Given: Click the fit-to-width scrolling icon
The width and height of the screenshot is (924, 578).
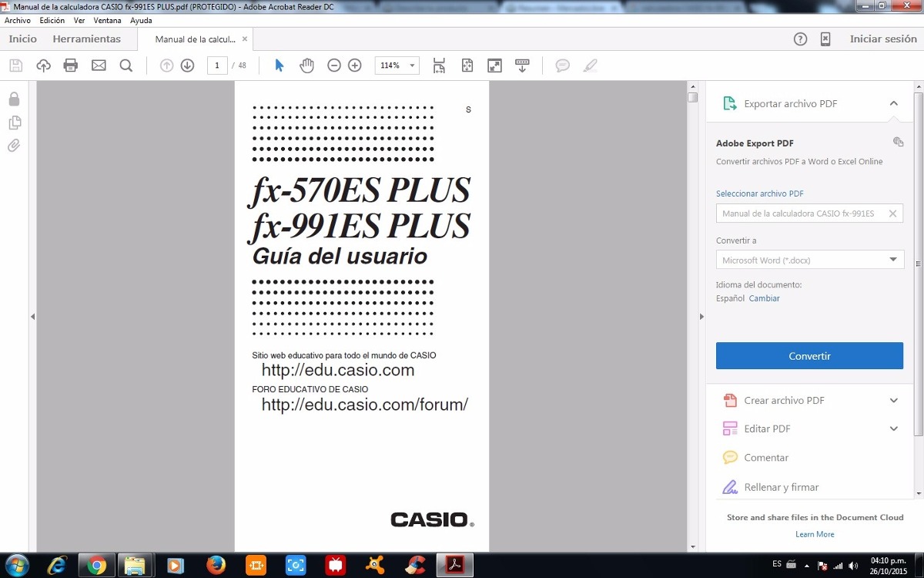Looking at the screenshot, I should (x=439, y=66).
